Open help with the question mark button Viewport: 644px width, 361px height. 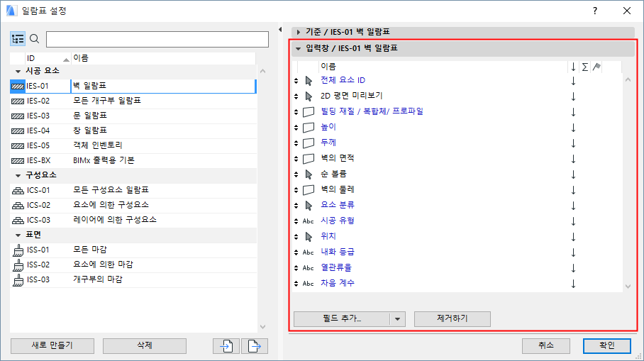click(x=595, y=11)
